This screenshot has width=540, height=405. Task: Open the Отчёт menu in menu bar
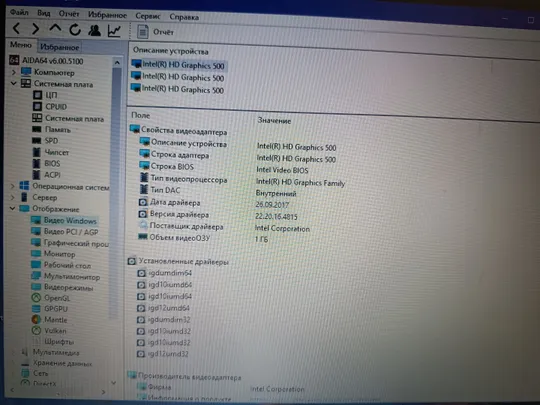(x=69, y=14)
